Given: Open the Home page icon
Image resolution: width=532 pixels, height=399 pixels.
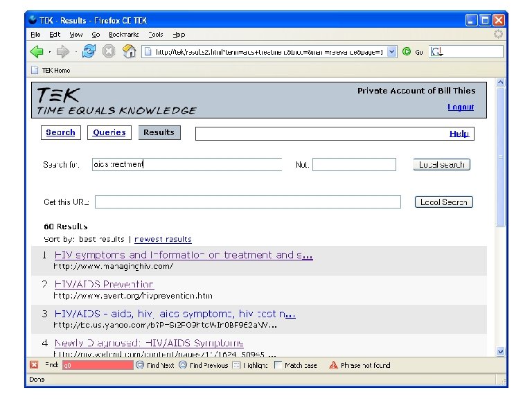Looking at the screenshot, I should tap(129, 51).
